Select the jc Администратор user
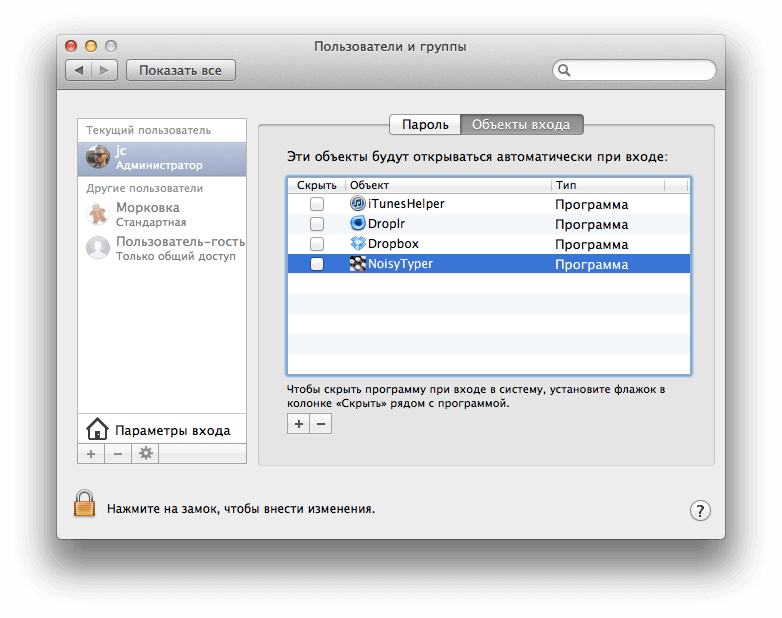The image size is (782, 618). (x=162, y=159)
